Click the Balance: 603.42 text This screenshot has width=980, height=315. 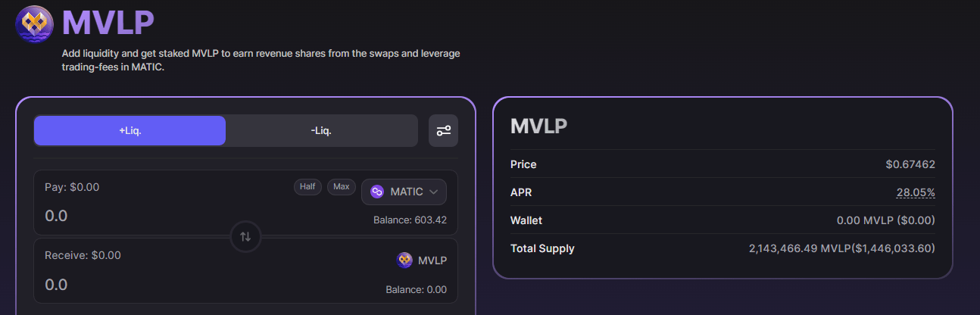(x=410, y=220)
